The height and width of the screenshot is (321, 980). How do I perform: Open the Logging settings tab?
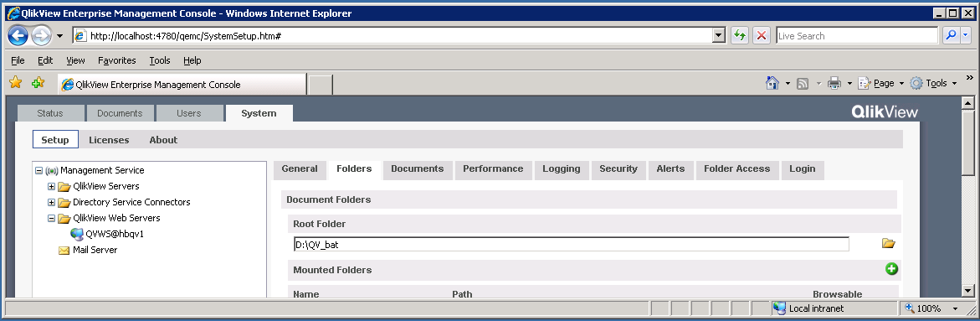562,169
